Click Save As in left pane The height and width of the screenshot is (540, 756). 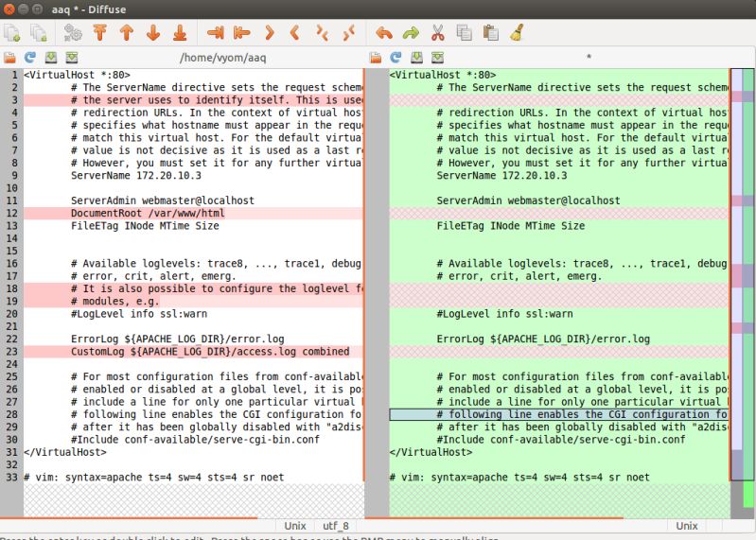pos(72,58)
